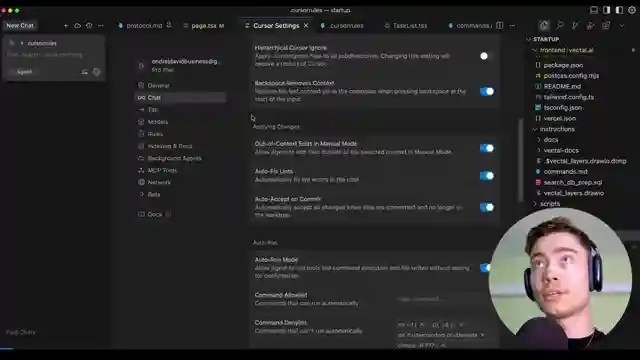This screenshot has width=640, height=360.
Task: Click the send button in chat input
Action: (96, 72)
